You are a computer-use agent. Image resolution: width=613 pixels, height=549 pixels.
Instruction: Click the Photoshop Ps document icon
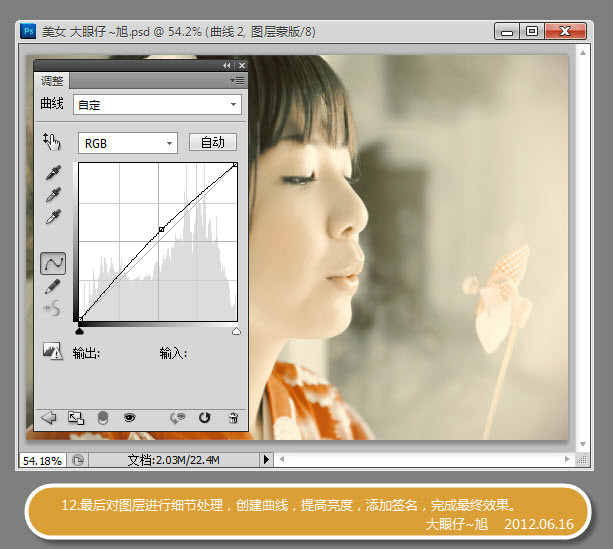pos(28,31)
